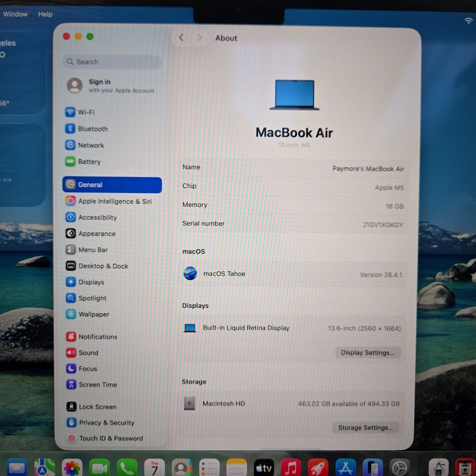
Task: Edit the name Paymore's MacBook Air
Action: click(368, 169)
